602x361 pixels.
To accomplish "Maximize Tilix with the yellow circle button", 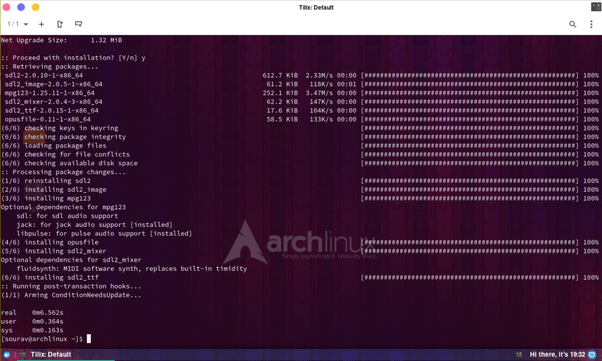I will (35, 7).
